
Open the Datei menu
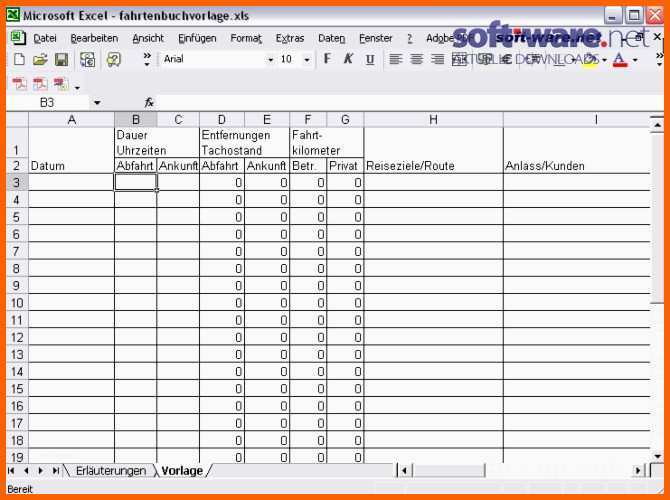click(45, 38)
